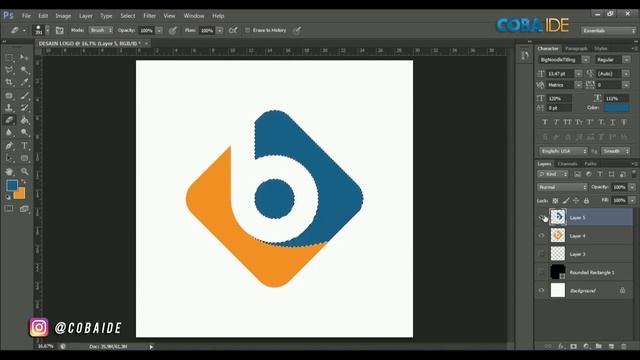Viewport: 640px width, 360px height.
Task: Select the Eraser tool in toolbox
Action: pos(9,120)
